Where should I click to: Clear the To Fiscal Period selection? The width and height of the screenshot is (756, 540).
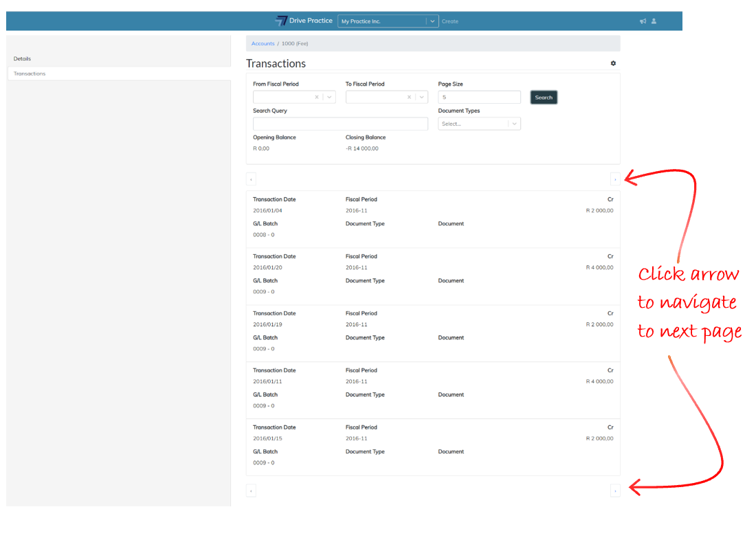(x=409, y=98)
